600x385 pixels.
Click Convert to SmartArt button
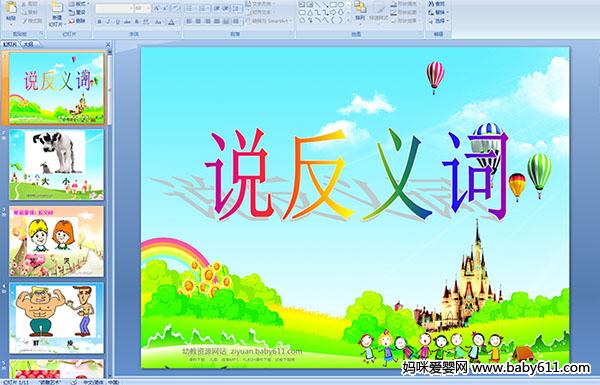269,21
